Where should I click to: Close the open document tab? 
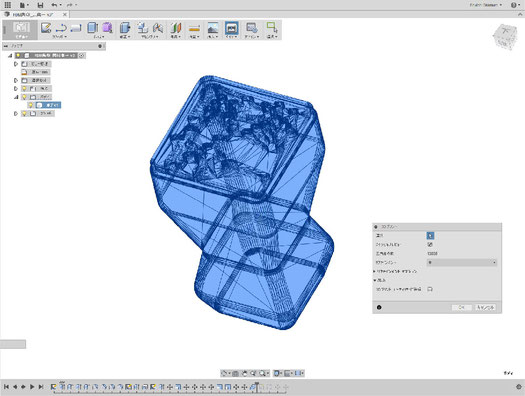65,14
